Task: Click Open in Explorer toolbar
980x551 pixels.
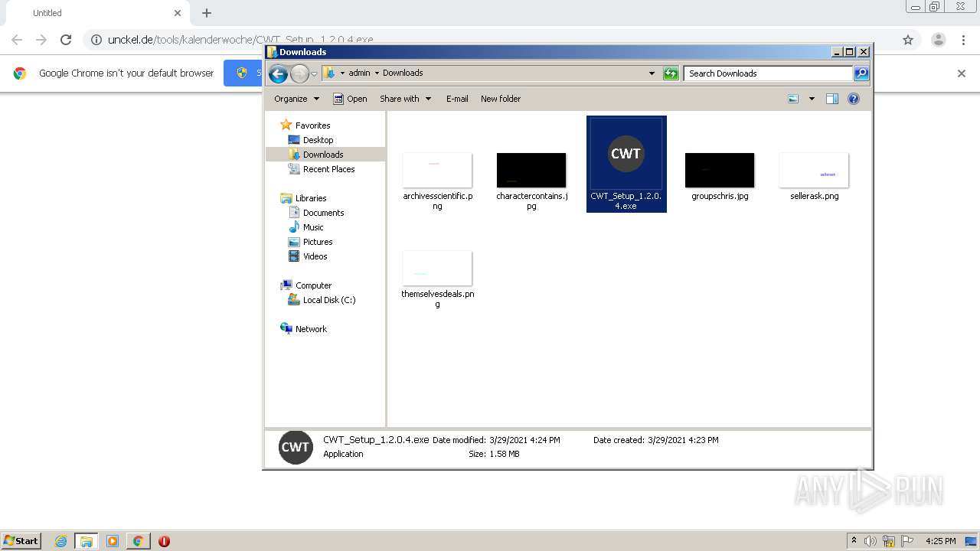Action: [x=351, y=99]
